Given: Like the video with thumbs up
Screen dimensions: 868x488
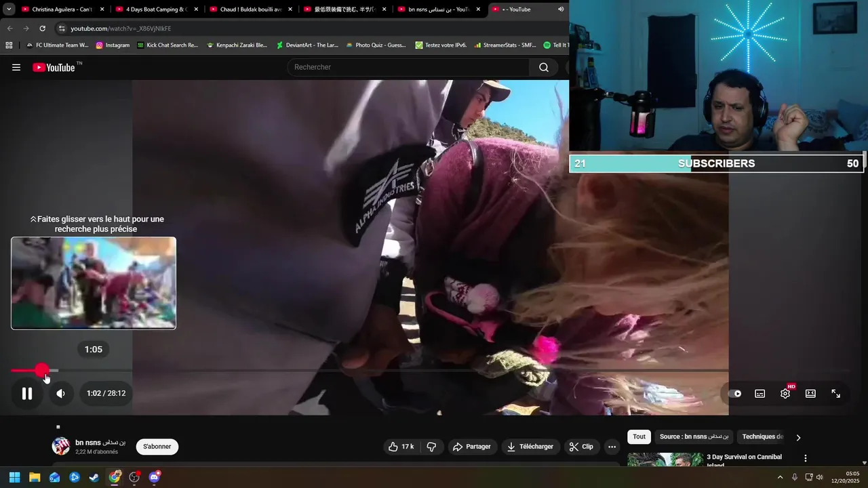Looking at the screenshot, I should pyautogui.click(x=401, y=447).
